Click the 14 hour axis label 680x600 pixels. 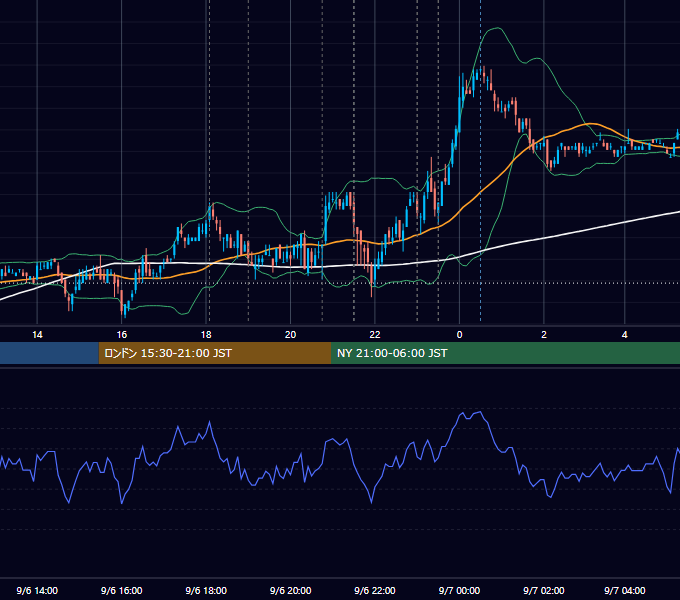pos(37,335)
